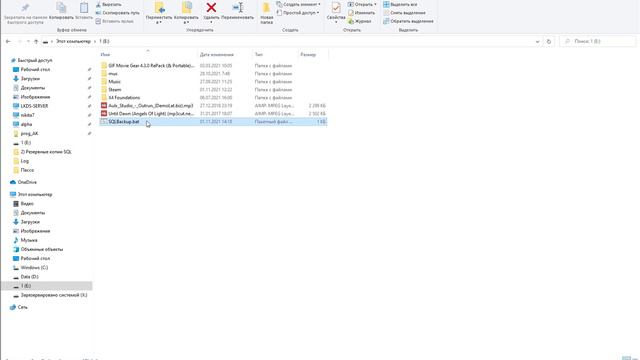Open nikita7 in navigation pane
Image resolution: width=640 pixels, height=360 pixels.
point(27,115)
